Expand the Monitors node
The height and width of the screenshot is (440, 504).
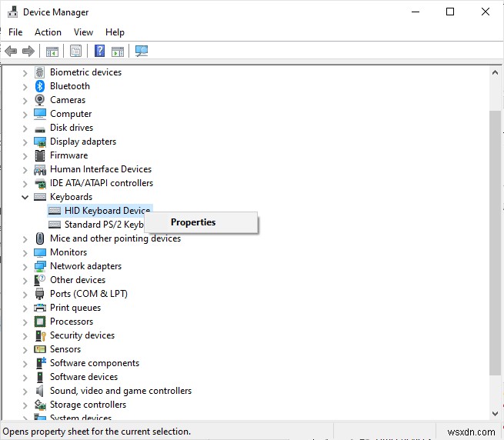pos(25,252)
